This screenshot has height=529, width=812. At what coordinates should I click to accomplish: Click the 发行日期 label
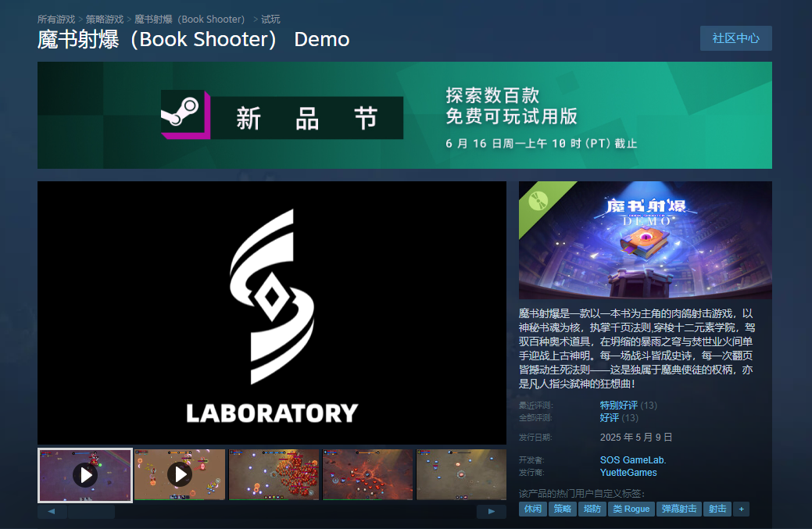click(x=535, y=438)
